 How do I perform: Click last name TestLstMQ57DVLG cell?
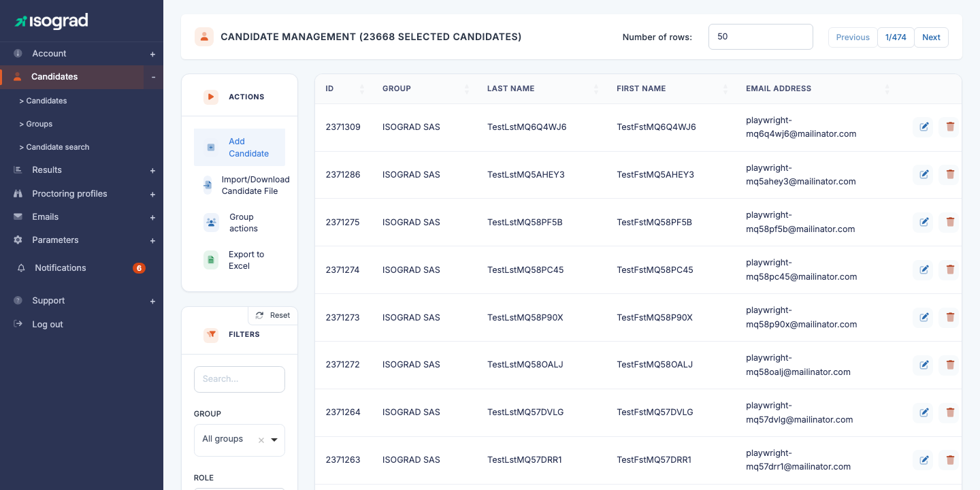pos(525,412)
